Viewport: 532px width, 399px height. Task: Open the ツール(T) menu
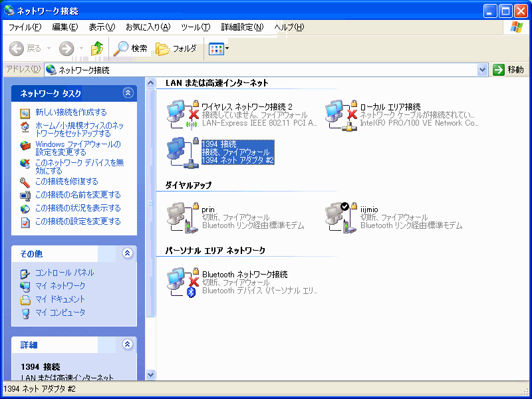click(196, 27)
